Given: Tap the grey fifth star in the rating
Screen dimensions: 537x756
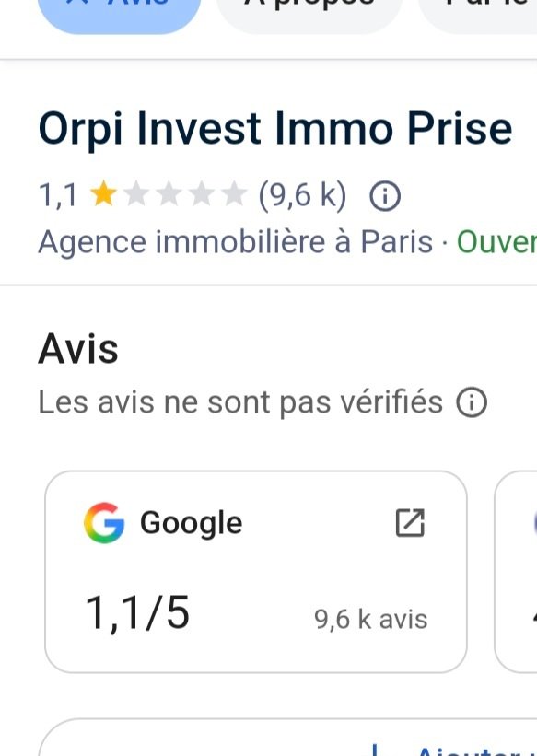Looking at the screenshot, I should (x=234, y=194).
